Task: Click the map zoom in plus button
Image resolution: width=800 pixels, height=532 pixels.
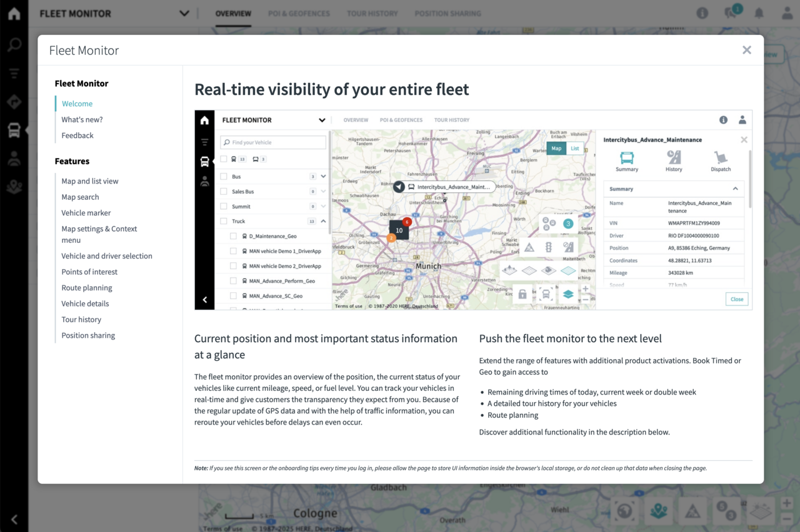Action: 787,503
